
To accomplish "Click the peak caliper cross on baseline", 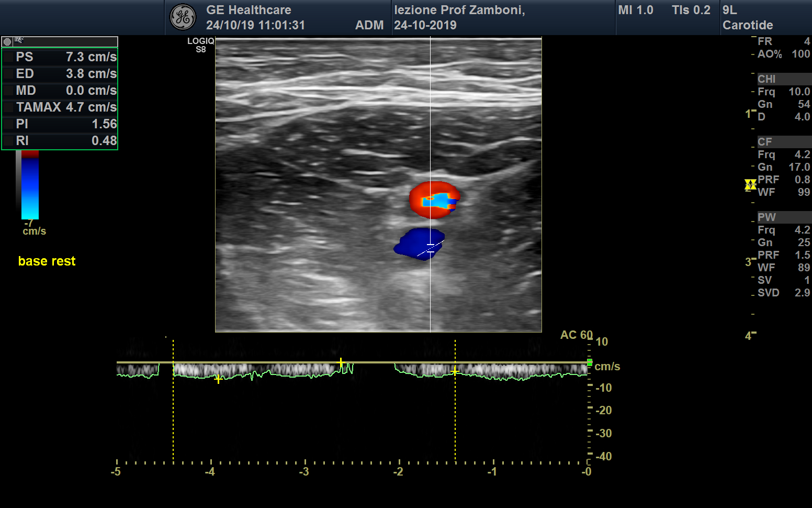I will coord(341,362).
